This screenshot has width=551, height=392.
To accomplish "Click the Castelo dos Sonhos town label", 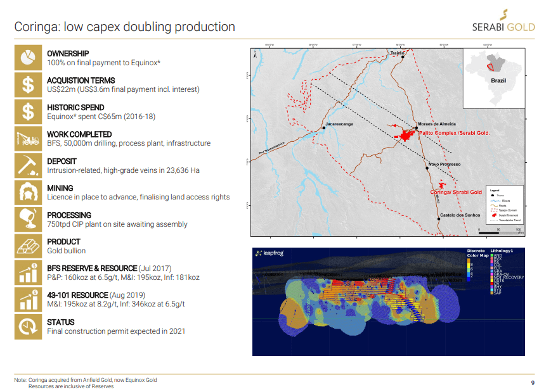I will pyautogui.click(x=460, y=215).
